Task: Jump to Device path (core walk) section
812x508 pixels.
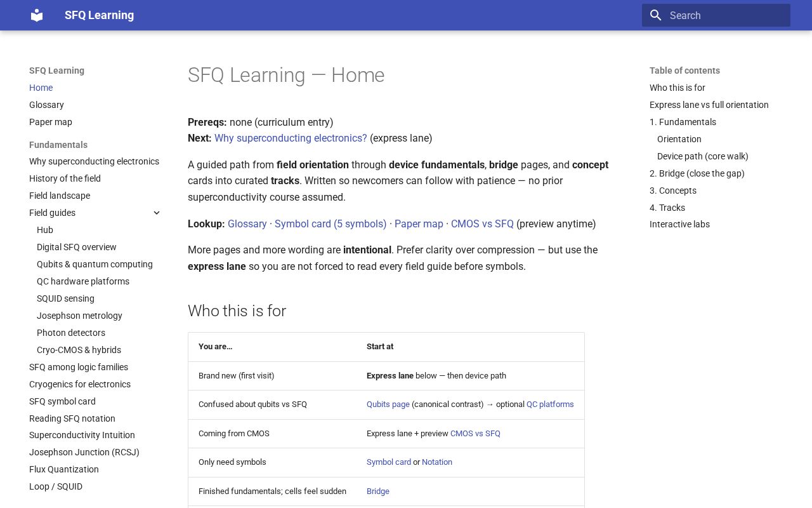Action: 703,156
